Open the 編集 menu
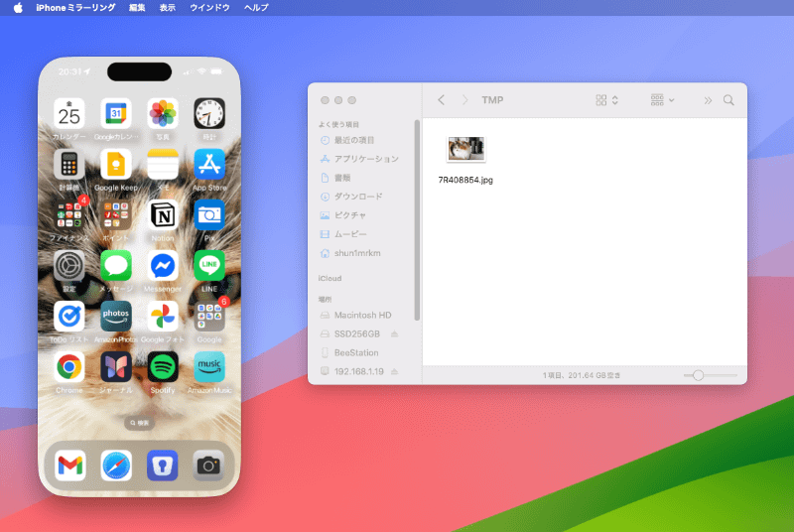794x532 pixels. [x=137, y=8]
